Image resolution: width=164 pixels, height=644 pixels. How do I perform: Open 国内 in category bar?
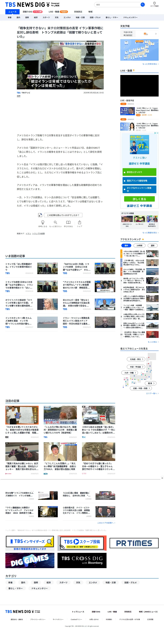[18, 17]
